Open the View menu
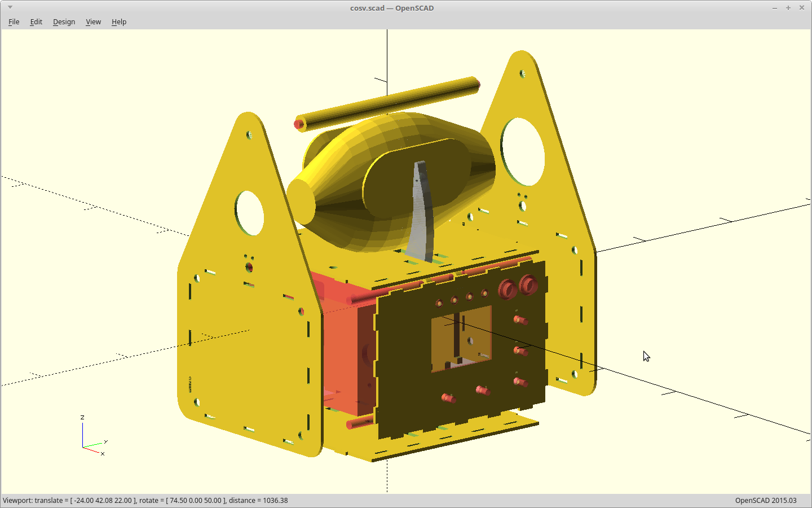The image size is (812, 508). click(93, 22)
